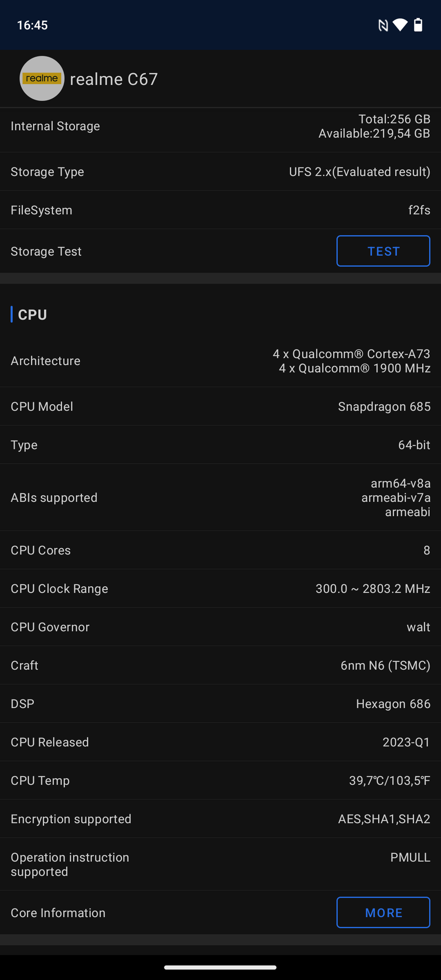Tap the CPU section header
This screenshot has width=441, height=980.
click(33, 315)
